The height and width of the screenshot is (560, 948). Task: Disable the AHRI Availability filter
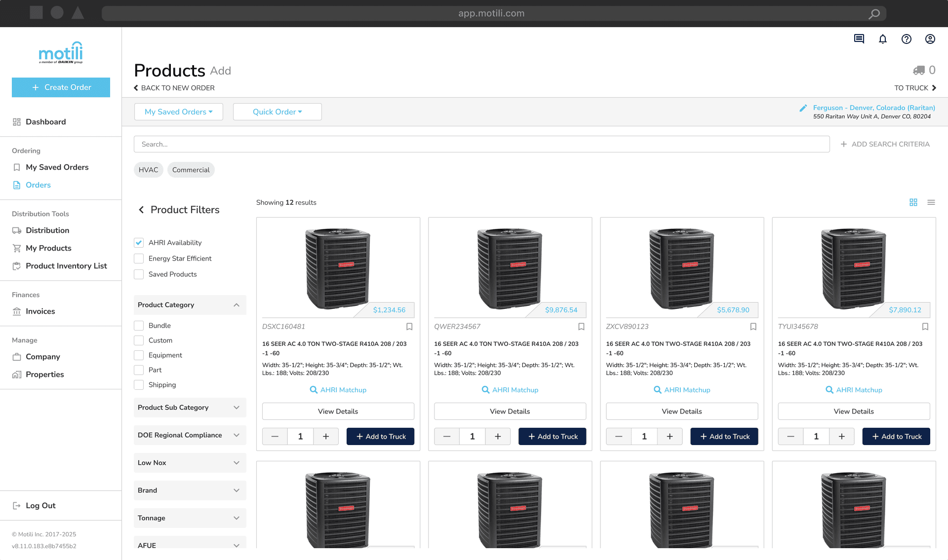(x=138, y=242)
